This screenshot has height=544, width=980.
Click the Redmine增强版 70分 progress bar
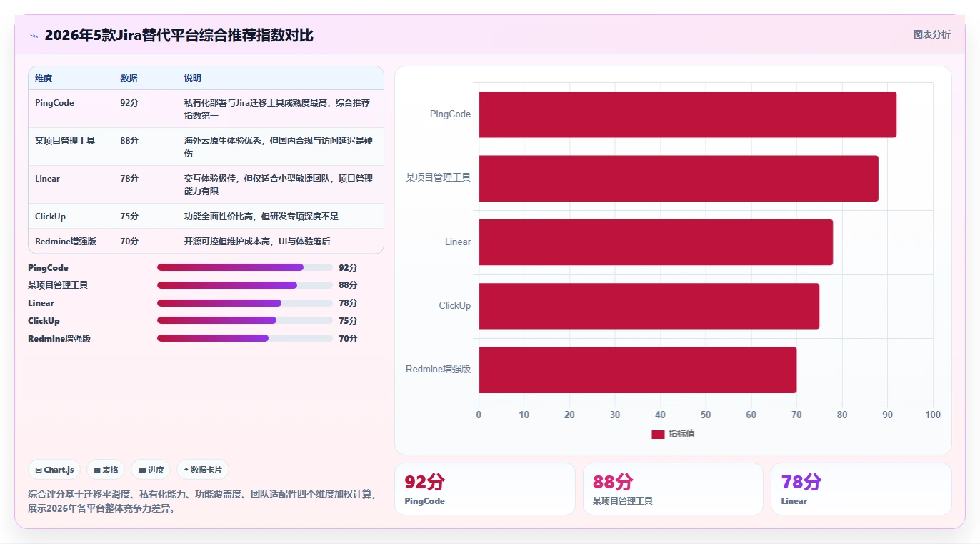245,338
